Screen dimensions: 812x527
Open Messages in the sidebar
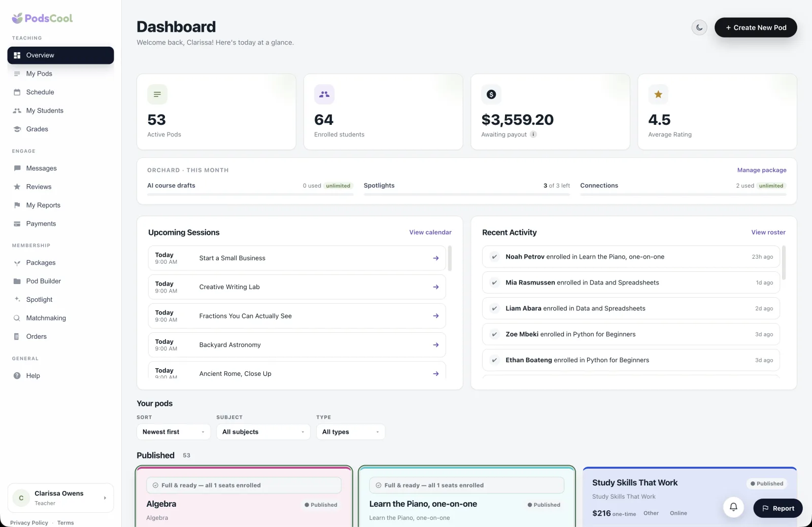pos(60,168)
